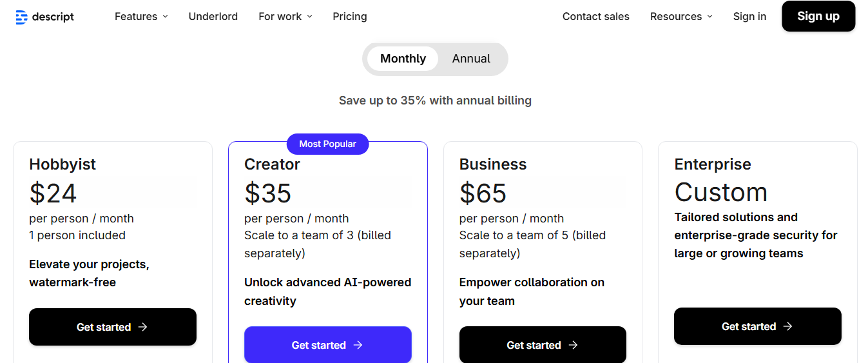This screenshot has width=868, height=363.
Task: Click the Enterprise Custom plan heading
Action: point(720,192)
